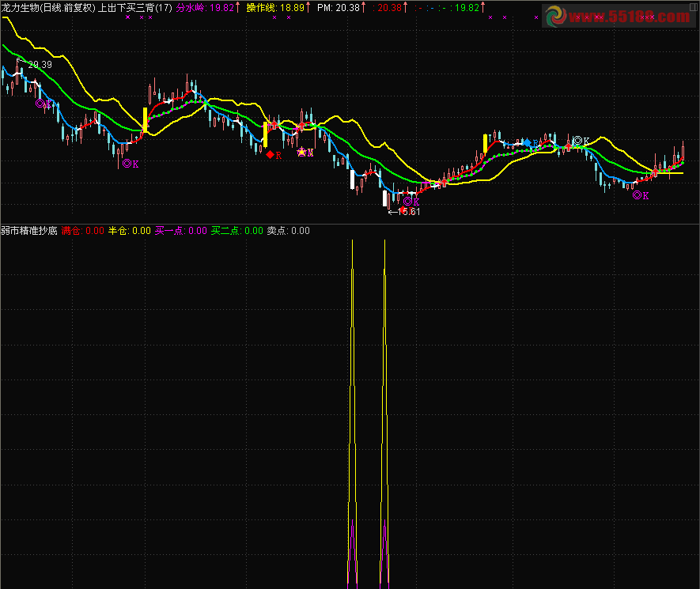
Task: Click the green 19.82 value in header
Action: 467,8
